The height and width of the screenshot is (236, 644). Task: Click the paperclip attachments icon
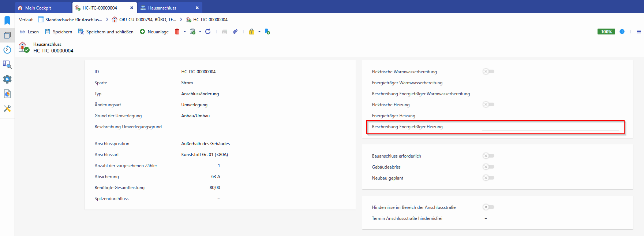[235, 32]
